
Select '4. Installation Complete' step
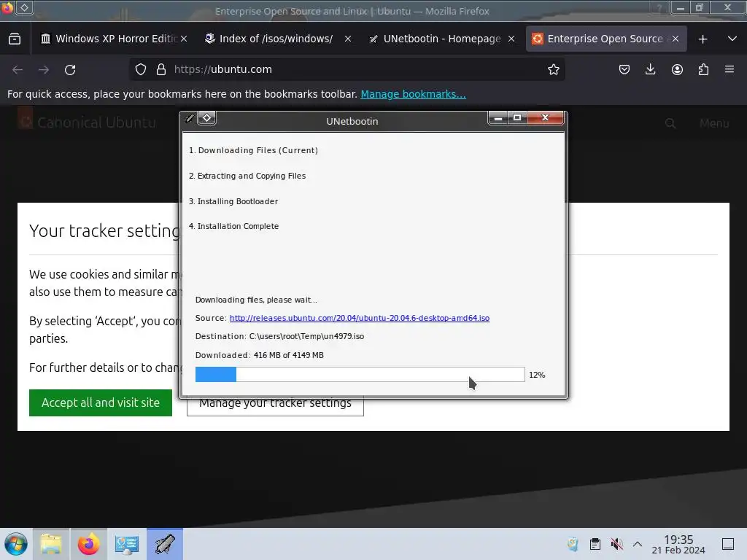[234, 226]
